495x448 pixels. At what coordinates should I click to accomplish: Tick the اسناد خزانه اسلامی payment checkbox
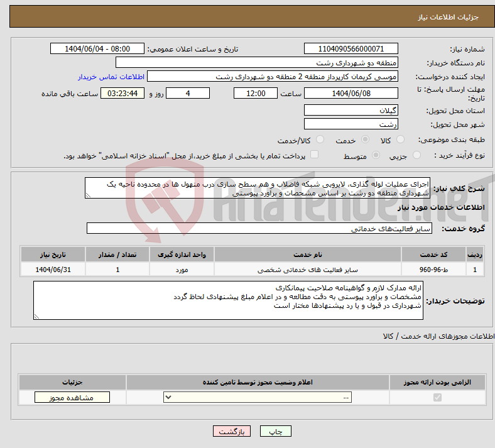coord(315,155)
